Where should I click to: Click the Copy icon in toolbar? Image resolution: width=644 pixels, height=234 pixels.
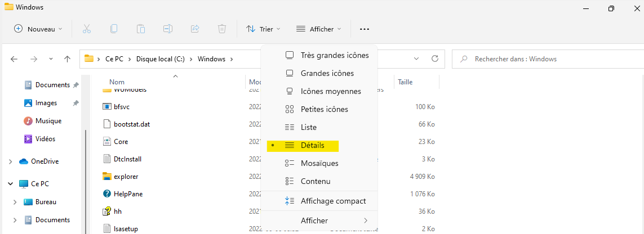(114, 29)
